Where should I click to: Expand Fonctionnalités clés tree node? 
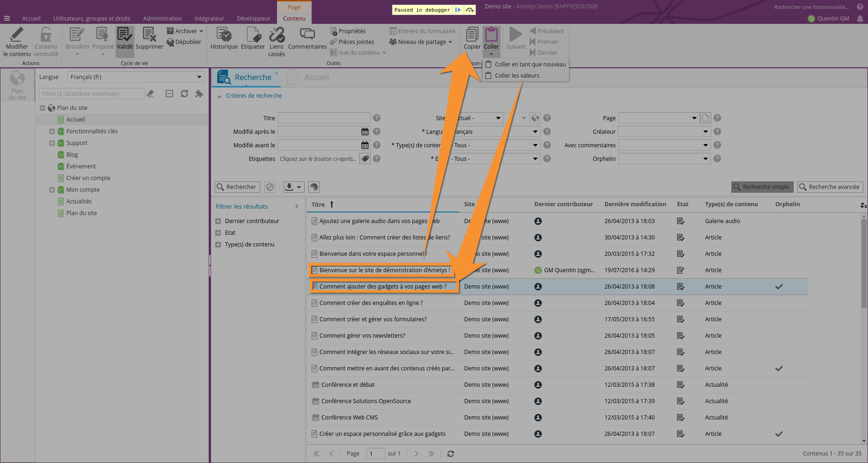point(52,131)
